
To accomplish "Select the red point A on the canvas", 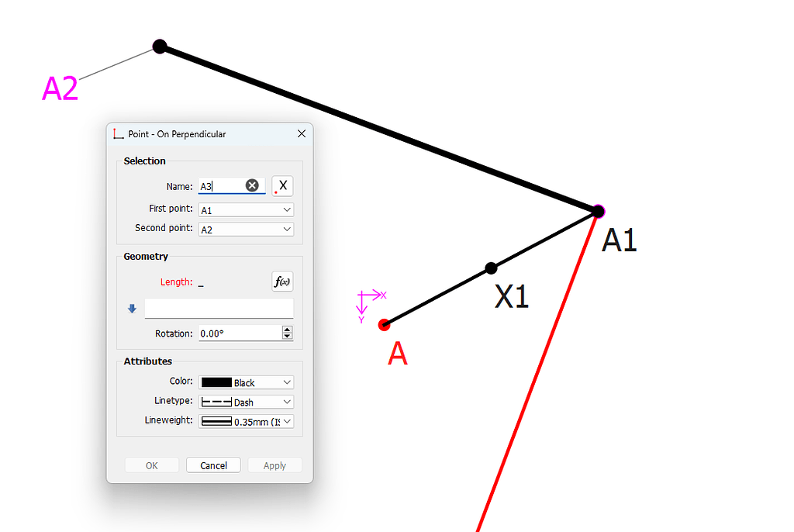I will pos(384,324).
